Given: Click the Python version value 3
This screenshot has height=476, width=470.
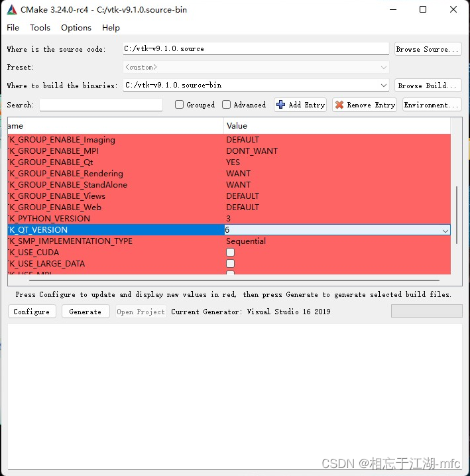Looking at the screenshot, I should (x=228, y=218).
